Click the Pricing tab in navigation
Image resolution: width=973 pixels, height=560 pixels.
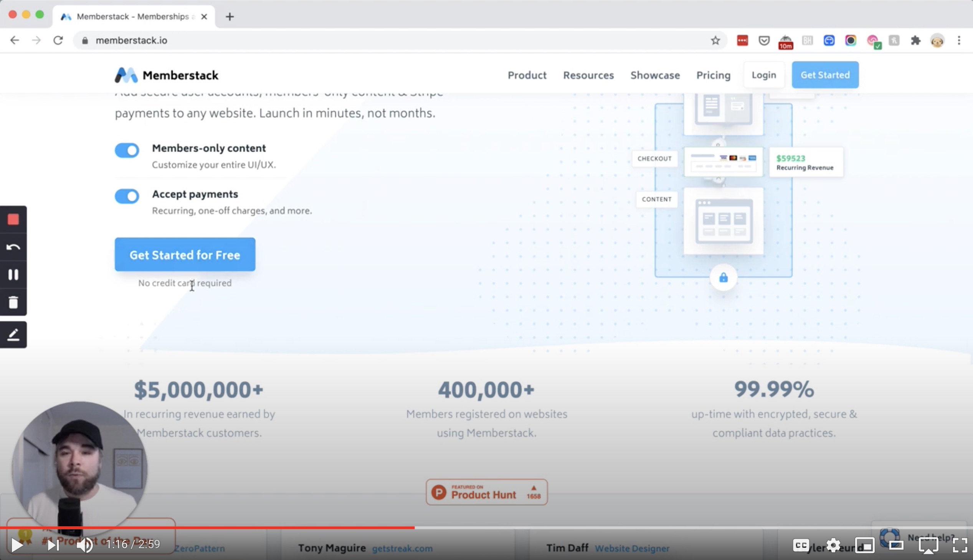[713, 75]
